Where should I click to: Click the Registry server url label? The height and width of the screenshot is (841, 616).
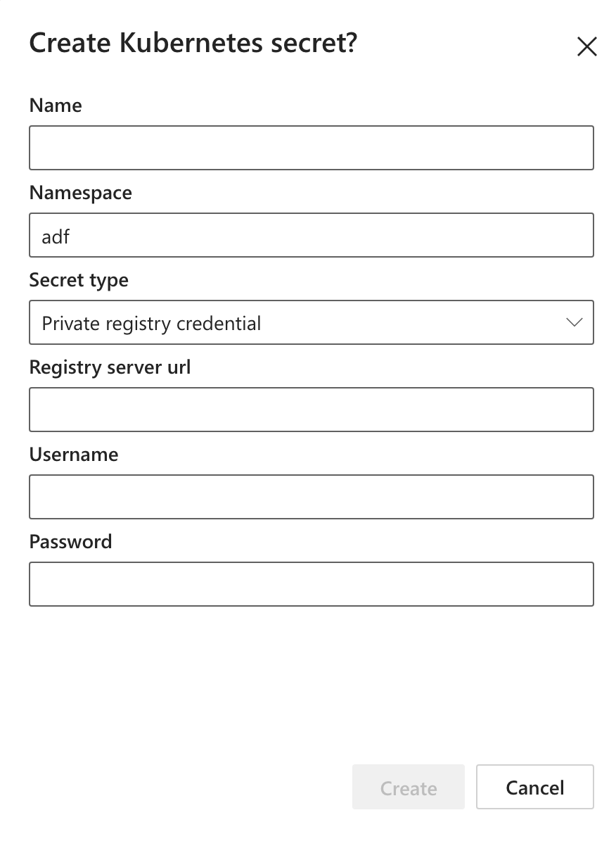click(x=110, y=367)
